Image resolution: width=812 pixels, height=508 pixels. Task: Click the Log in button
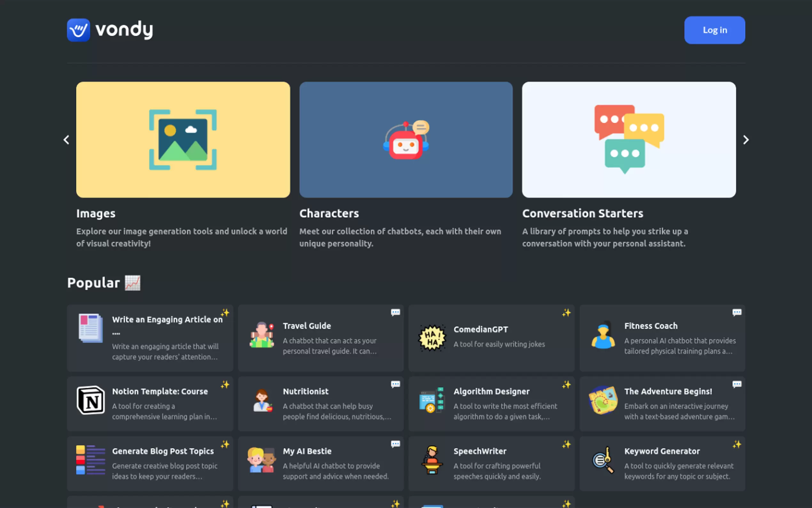tap(714, 30)
